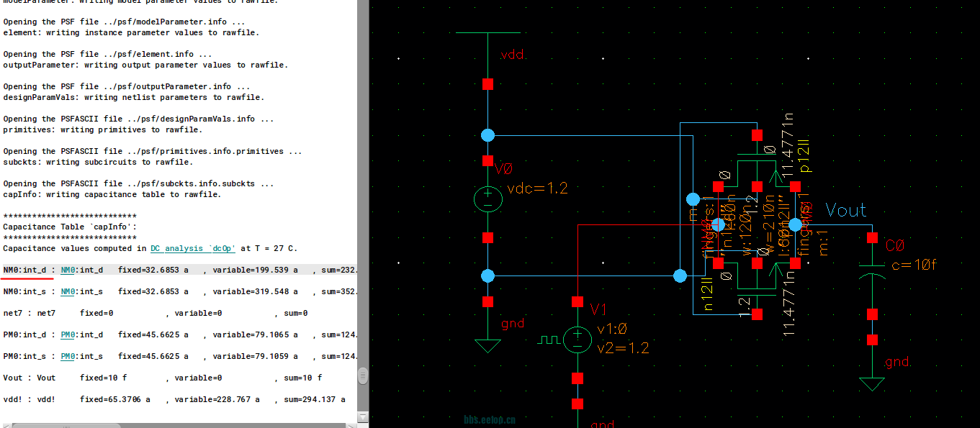Click the wire junction dot below V0
Viewport: 980px width, 428px height.
tap(487, 276)
